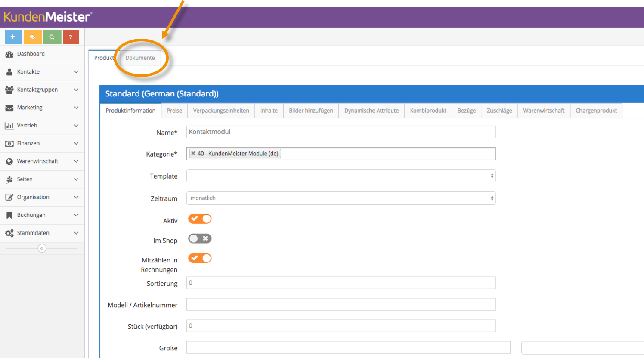The height and width of the screenshot is (358, 644).
Task: Click the Vertrieb bar chart icon
Action: [9, 126]
